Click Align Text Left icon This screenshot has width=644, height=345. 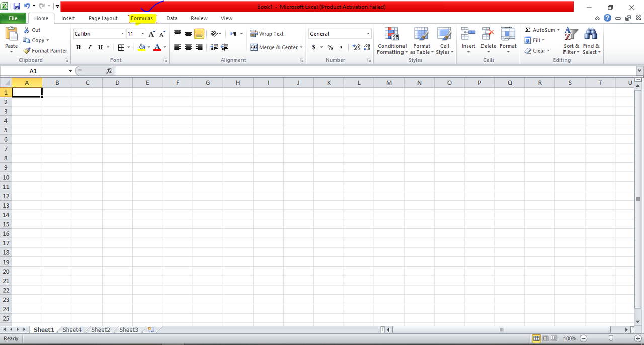pos(177,47)
